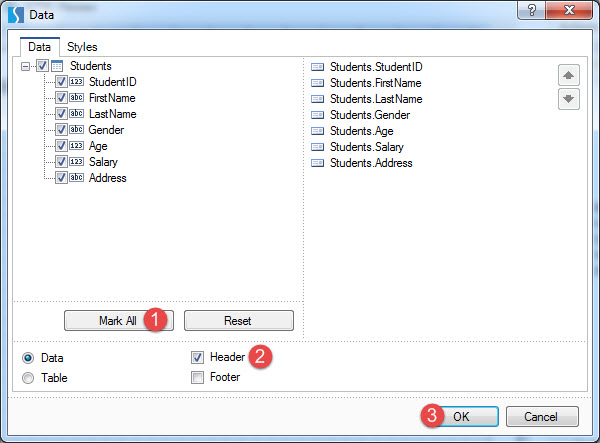The image size is (600, 443).
Task: Uncheck the FirstName field checkbox
Action: coord(61,98)
